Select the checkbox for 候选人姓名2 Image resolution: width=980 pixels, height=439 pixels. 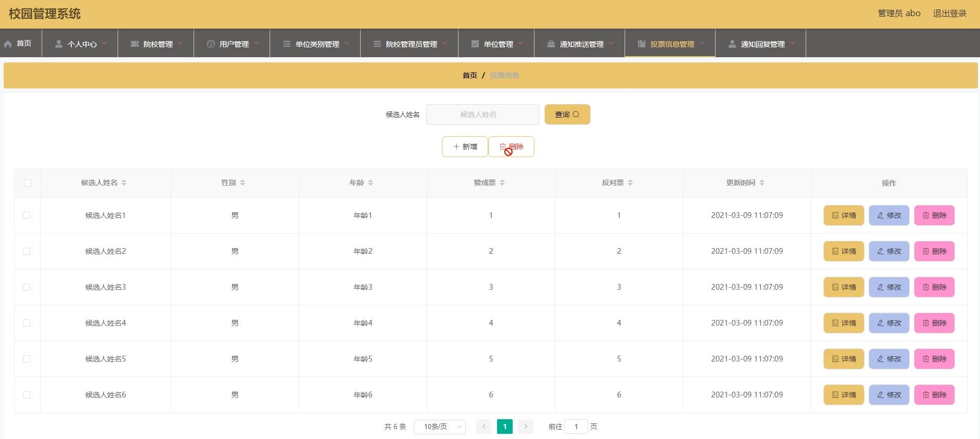click(x=27, y=251)
